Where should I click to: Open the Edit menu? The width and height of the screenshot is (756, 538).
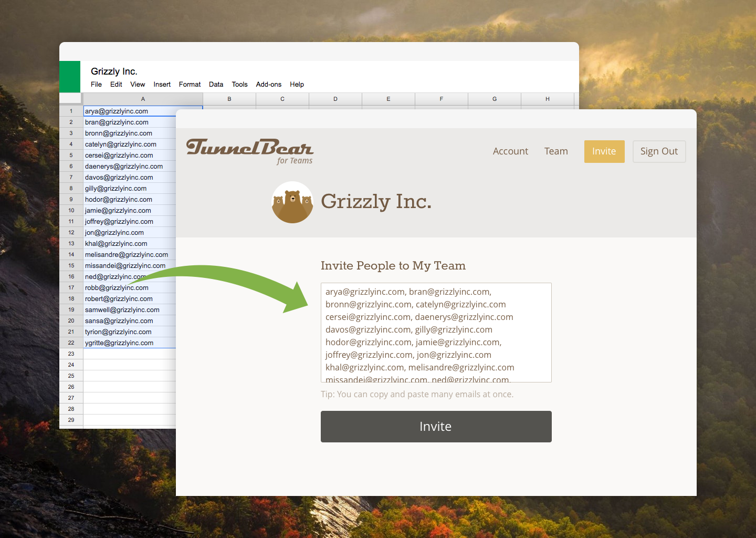coord(116,85)
